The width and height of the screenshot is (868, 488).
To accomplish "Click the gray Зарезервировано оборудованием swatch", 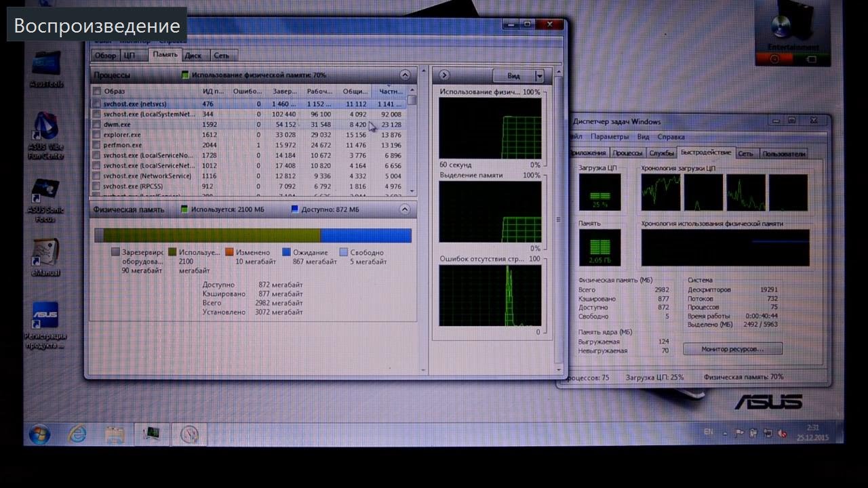I will tap(115, 252).
